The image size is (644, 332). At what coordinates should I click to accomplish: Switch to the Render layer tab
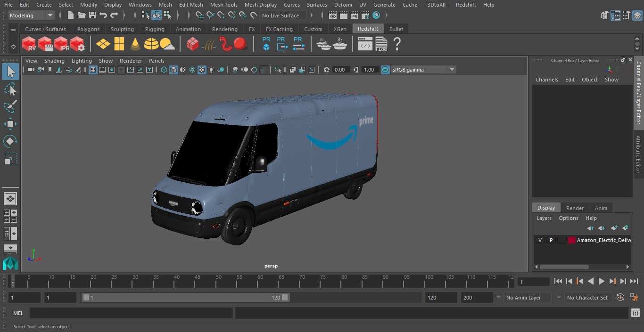575,208
